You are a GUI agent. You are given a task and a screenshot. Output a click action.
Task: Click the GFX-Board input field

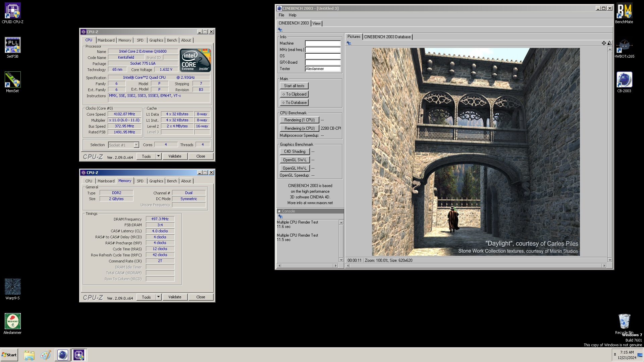coord(323,62)
